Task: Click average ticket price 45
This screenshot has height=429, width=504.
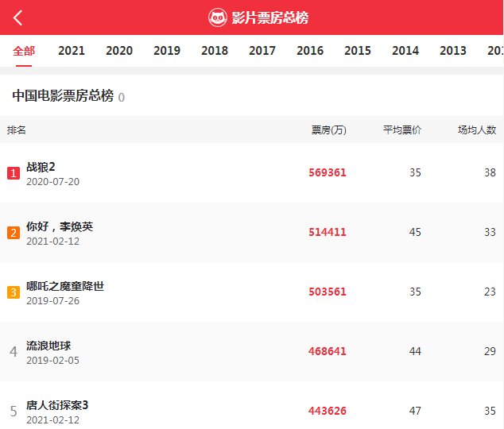Action: pyautogui.click(x=415, y=232)
